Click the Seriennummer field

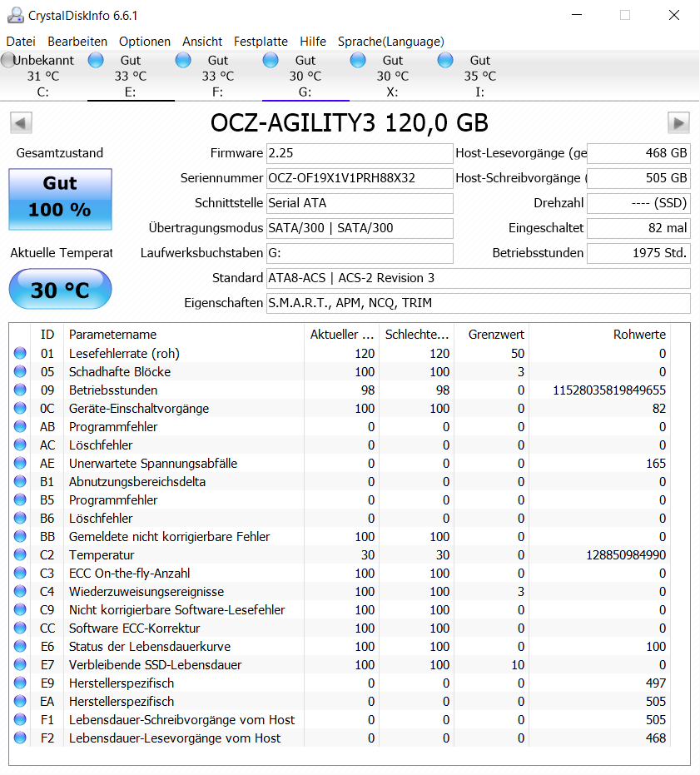pyautogui.click(x=360, y=178)
